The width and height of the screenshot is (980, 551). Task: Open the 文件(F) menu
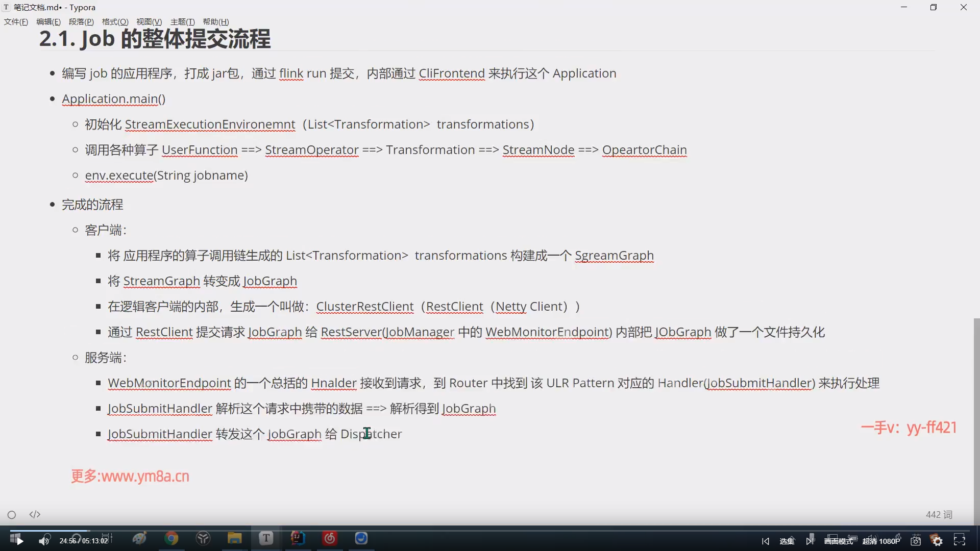(x=16, y=21)
